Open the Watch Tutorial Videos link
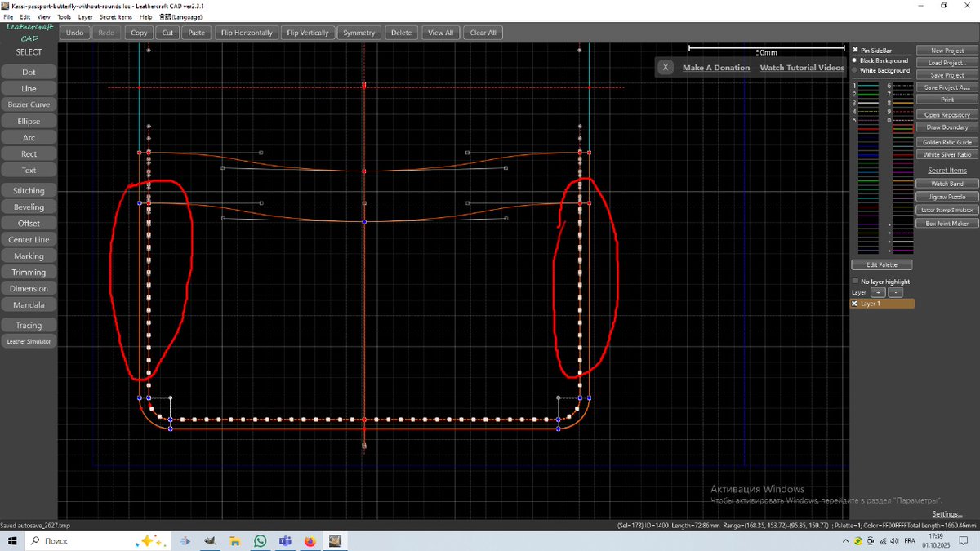Screen dimensions: 980x551 pos(802,68)
